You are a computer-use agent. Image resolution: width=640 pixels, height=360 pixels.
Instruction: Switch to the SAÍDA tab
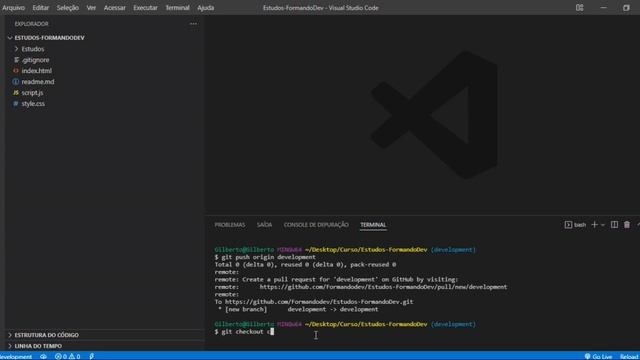[x=264, y=225]
